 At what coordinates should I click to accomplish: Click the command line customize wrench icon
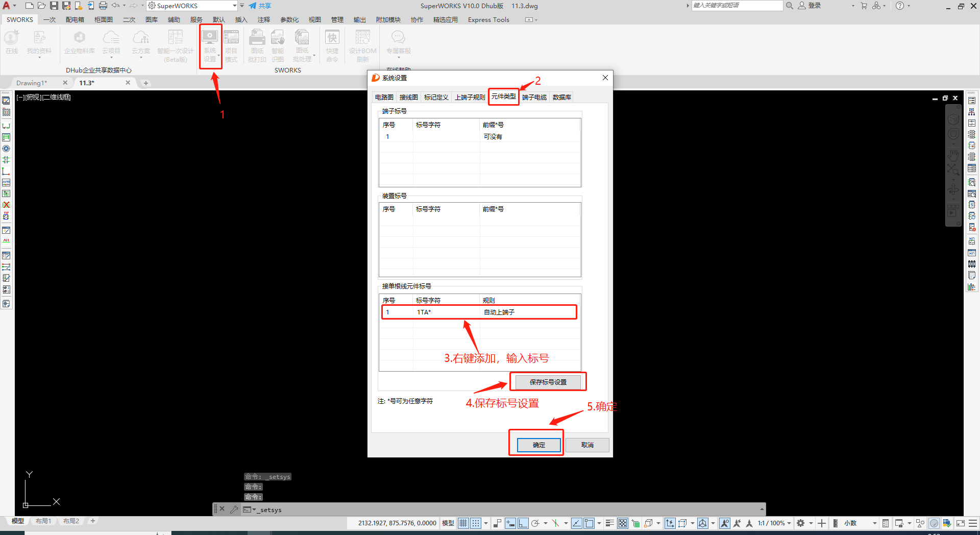(234, 509)
